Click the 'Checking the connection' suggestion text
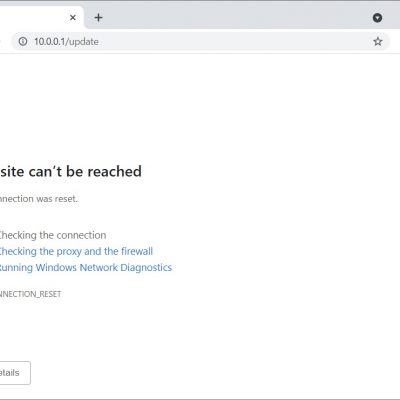The height and width of the screenshot is (400, 400). pyautogui.click(x=53, y=235)
